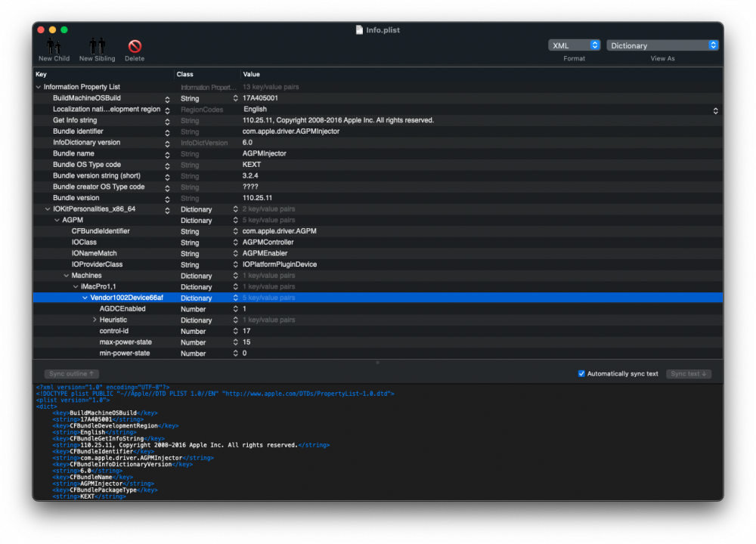Select the min-power-state key
The width and height of the screenshot is (756, 544).
(x=125, y=353)
